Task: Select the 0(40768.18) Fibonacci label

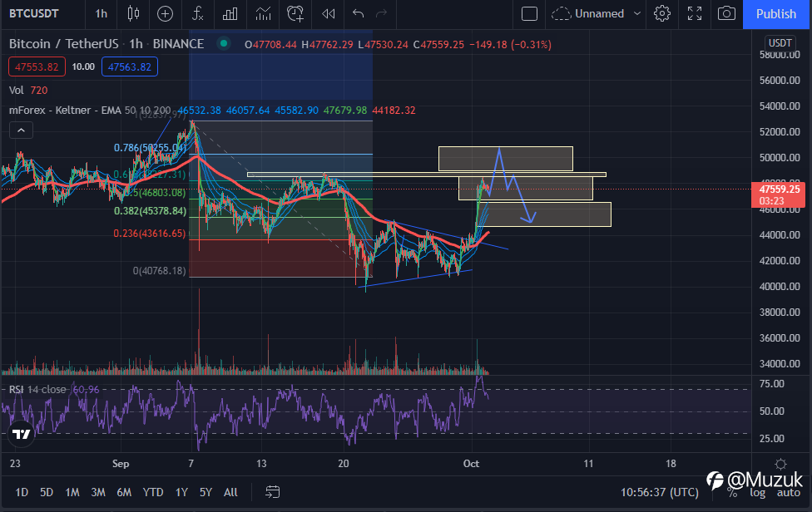Action: pyautogui.click(x=159, y=270)
